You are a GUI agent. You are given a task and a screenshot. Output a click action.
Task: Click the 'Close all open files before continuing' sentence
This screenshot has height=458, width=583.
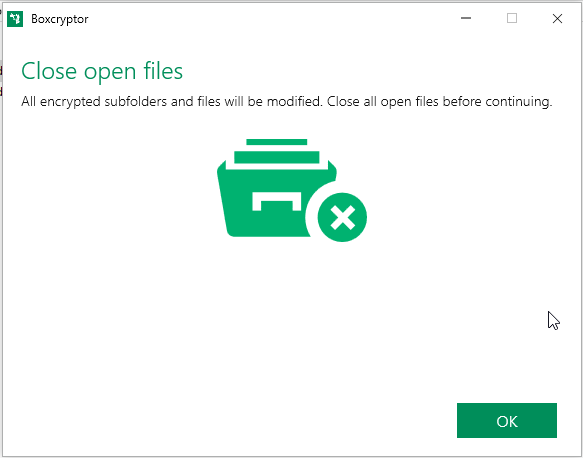439,101
